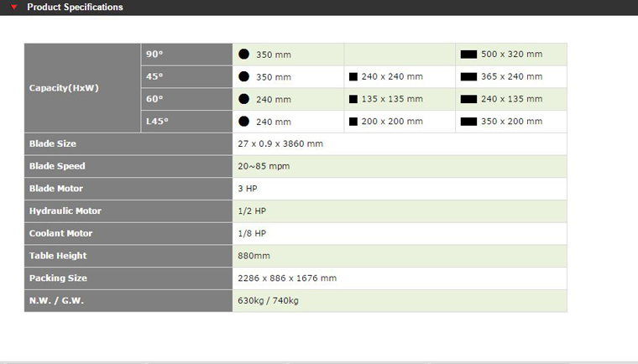
Task: Click square icon beside 200 x 200 mm
Action: click(x=353, y=122)
